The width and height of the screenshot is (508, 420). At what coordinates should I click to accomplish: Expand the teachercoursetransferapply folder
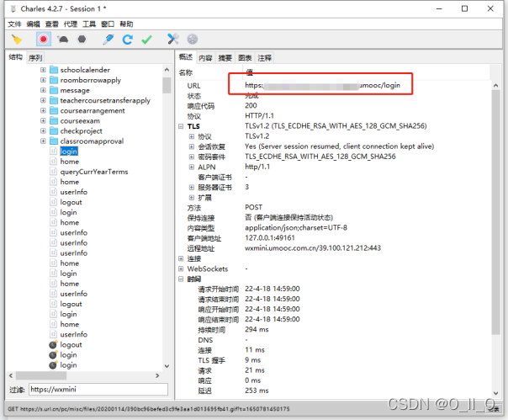(x=43, y=100)
